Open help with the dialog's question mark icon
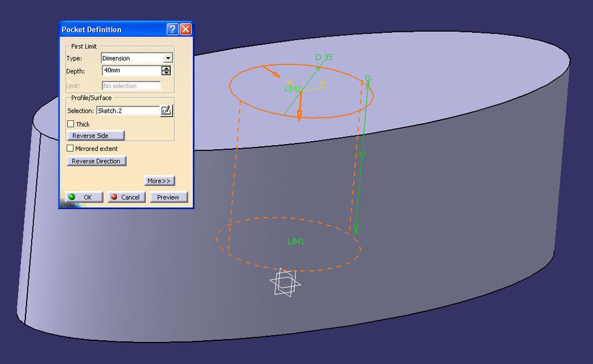 click(173, 29)
